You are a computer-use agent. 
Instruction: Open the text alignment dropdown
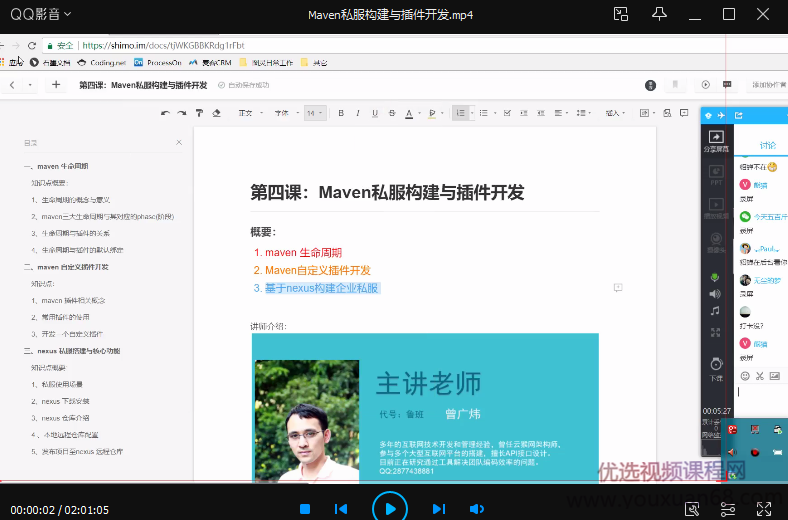[561, 113]
